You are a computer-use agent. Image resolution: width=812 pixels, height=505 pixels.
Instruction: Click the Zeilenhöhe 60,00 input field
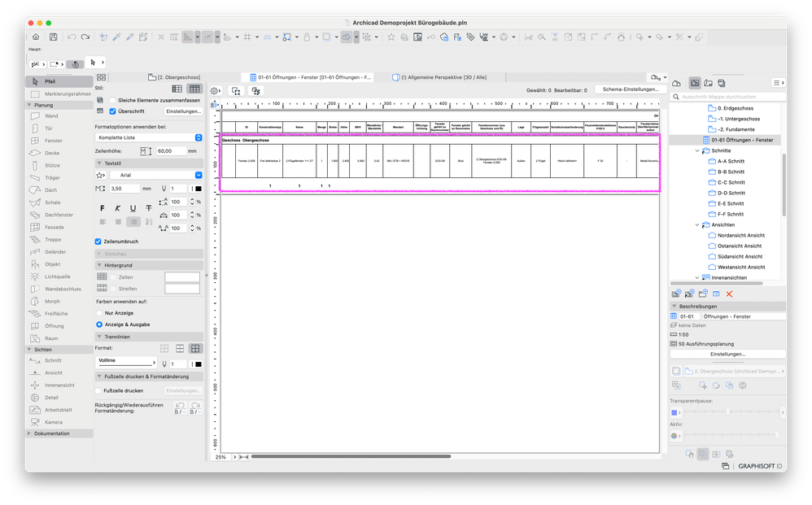(x=171, y=151)
